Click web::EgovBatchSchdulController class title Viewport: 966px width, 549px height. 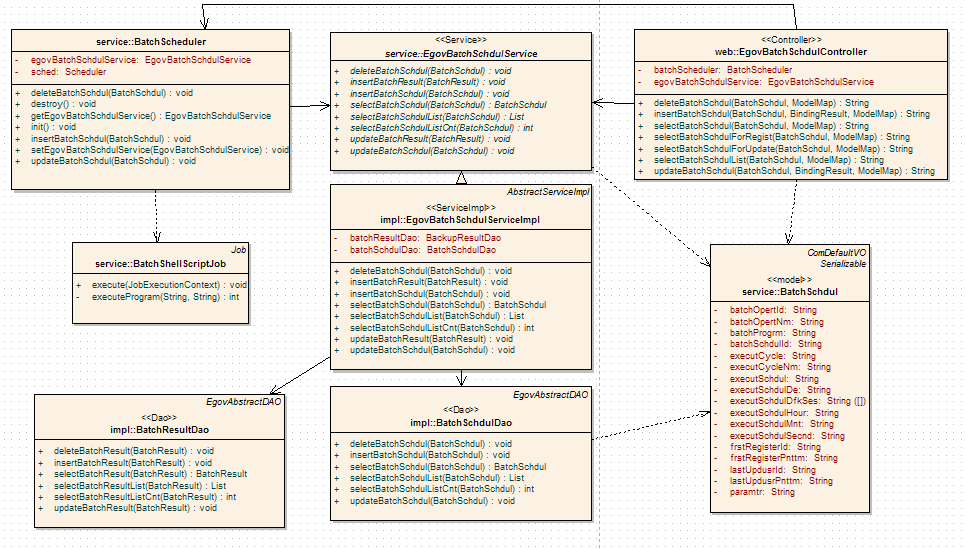tap(789, 51)
